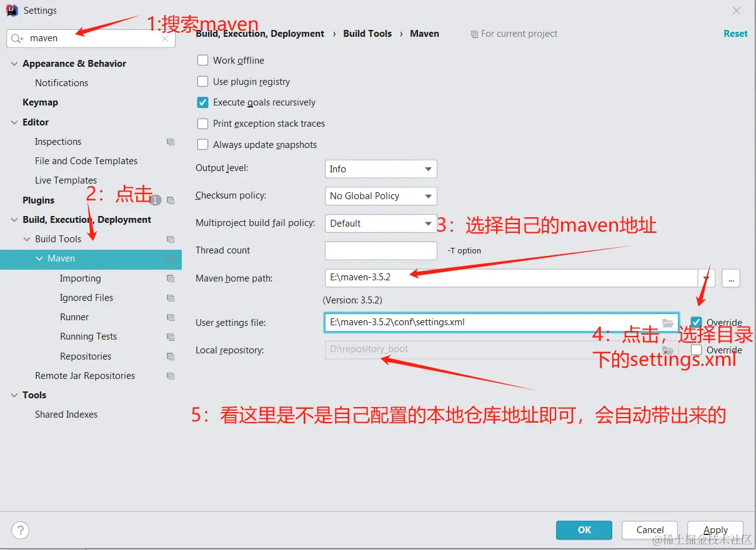Open Remote Jar Repositories page
756x550 pixels.
[x=85, y=376]
